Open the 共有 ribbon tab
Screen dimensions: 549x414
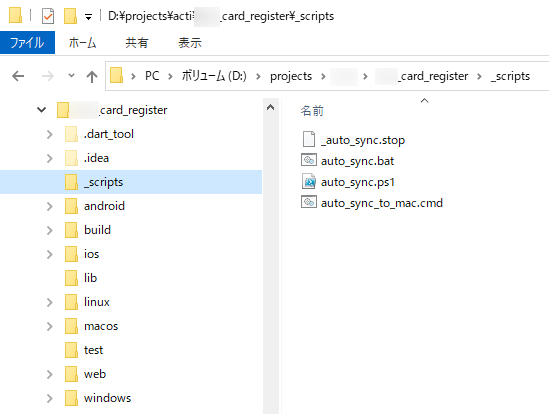click(137, 43)
